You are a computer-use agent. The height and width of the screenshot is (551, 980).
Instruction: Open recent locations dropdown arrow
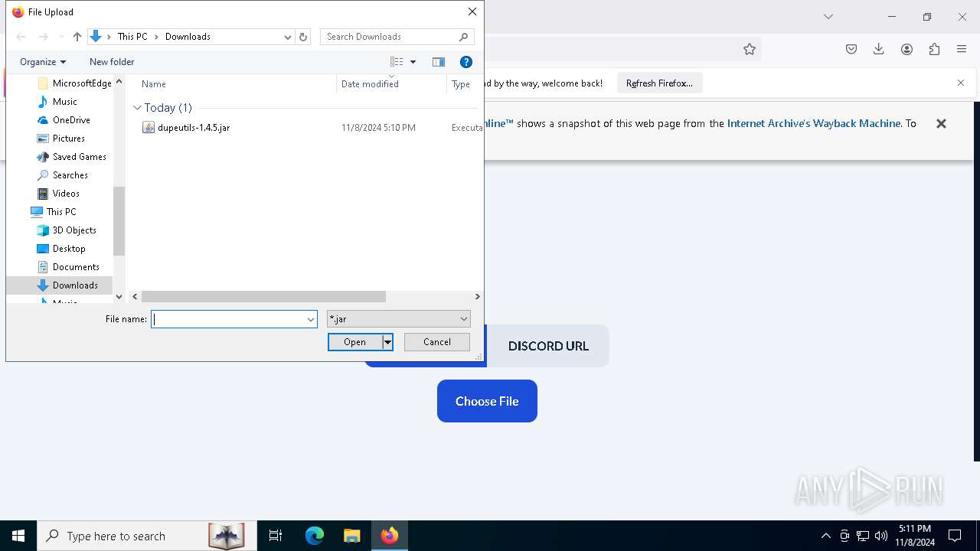pyautogui.click(x=62, y=37)
